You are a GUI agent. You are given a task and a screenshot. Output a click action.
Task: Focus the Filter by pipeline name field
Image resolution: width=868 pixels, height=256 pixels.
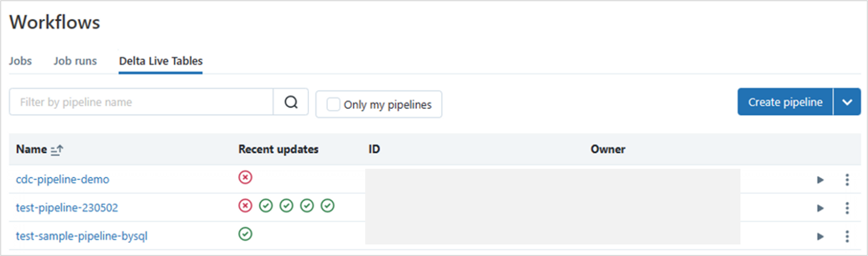point(141,102)
